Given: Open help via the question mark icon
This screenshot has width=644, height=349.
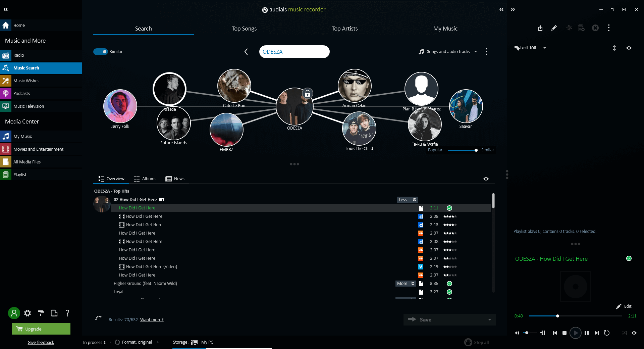Looking at the screenshot, I should pyautogui.click(x=67, y=313).
